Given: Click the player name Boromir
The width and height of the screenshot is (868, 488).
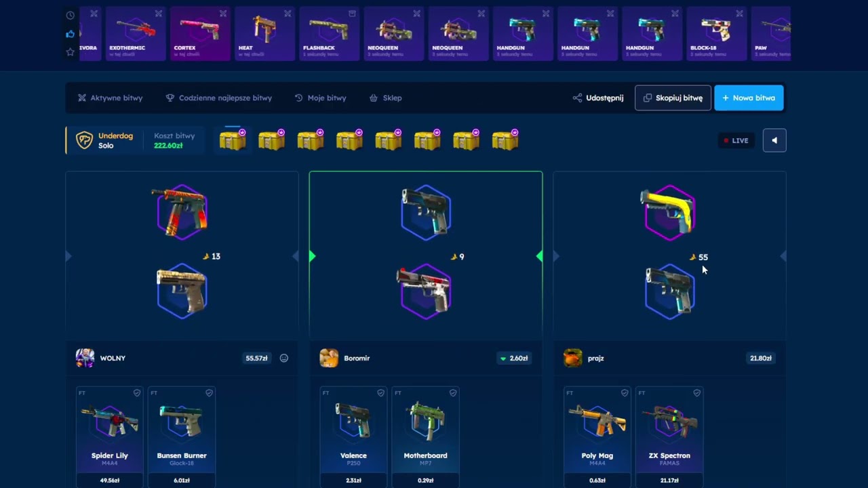Looking at the screenshot, I should [x=357, y=358].
